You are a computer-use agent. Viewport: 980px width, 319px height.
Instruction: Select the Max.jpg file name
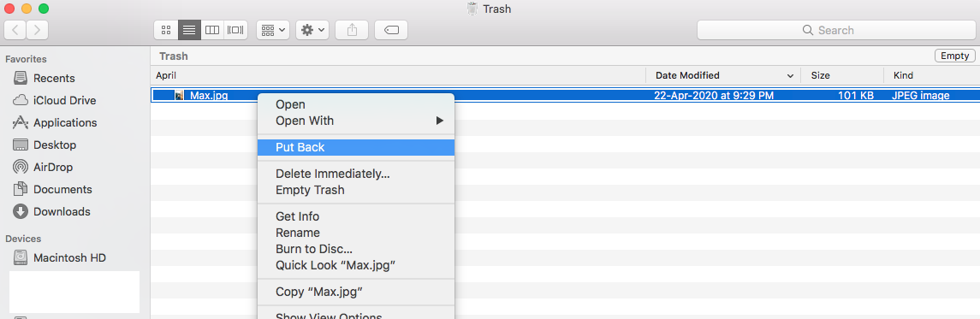pos(209,96)
